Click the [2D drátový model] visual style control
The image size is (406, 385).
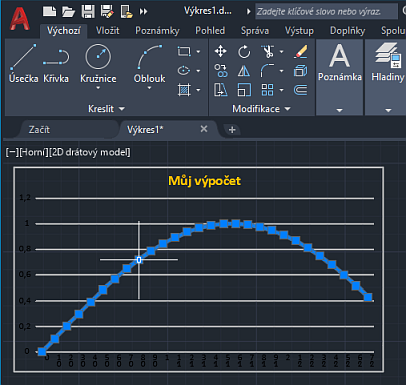(x=89, y=152)
